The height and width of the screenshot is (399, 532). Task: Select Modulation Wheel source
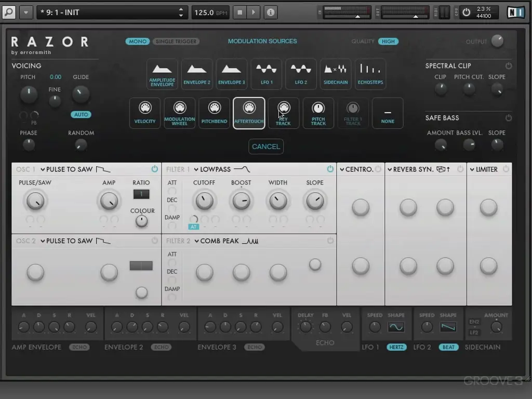click(179, 113)
